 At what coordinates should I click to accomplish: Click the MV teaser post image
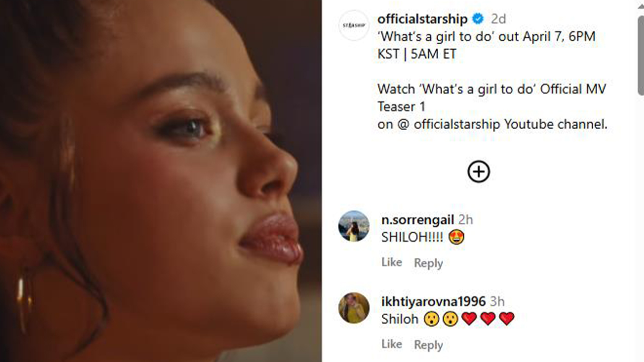coord(161,181)
